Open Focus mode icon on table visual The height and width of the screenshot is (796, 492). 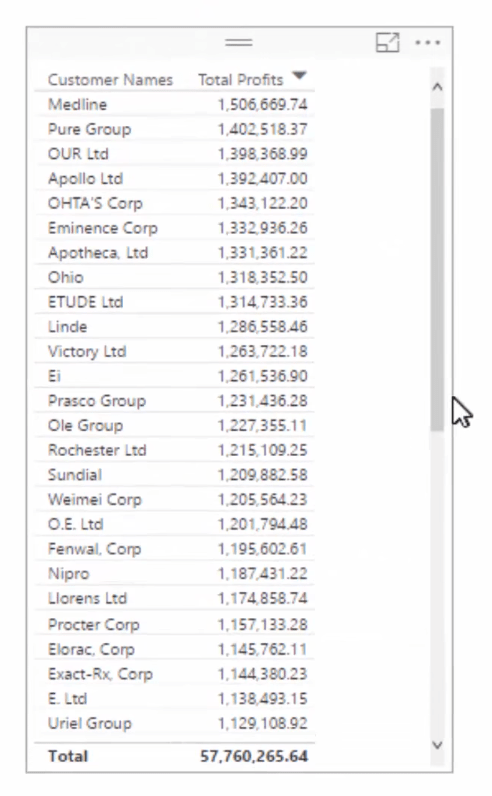[x=387, y=43]
